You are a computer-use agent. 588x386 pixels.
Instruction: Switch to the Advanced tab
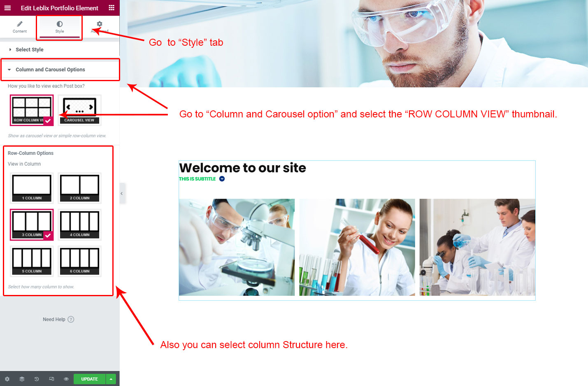click(x=100, y=27)
